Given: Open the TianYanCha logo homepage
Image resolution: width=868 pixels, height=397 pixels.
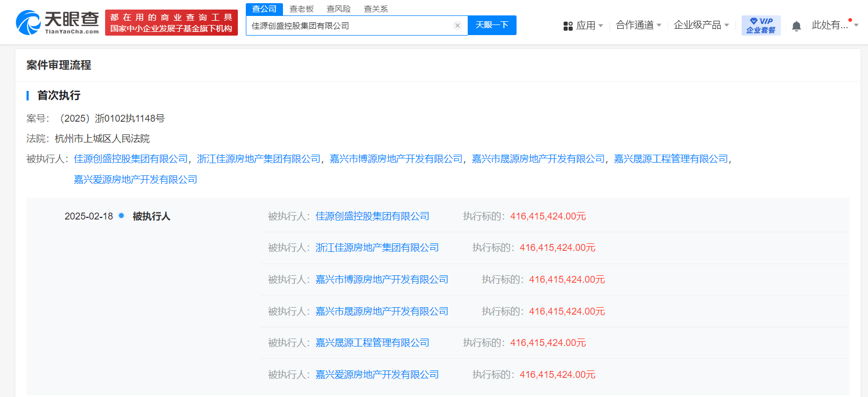Looking at the screenshot, I should (x=57, y=22).
